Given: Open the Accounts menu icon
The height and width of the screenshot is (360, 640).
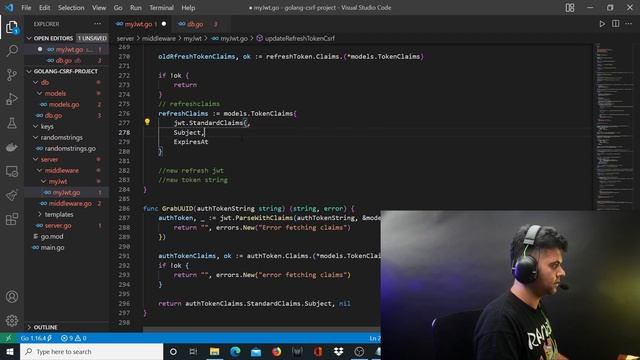Looking at the screenshot, I should (x=12, y=297).
